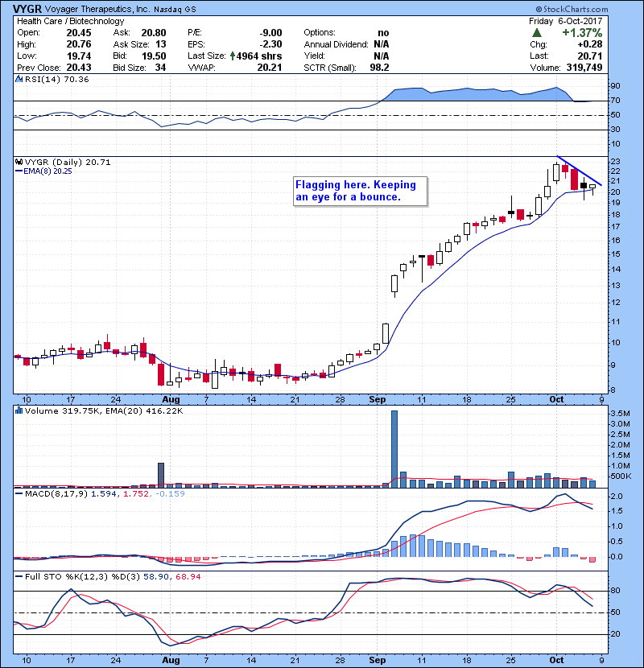
Task: Click the Nasdaq GS exchange label
Action: click(x=175, y=10)
